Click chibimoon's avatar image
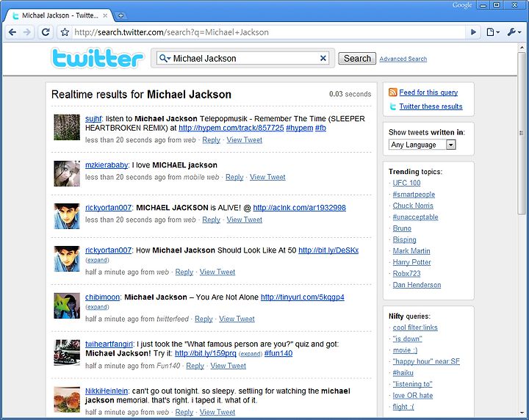529x420 pixels. 67,305
